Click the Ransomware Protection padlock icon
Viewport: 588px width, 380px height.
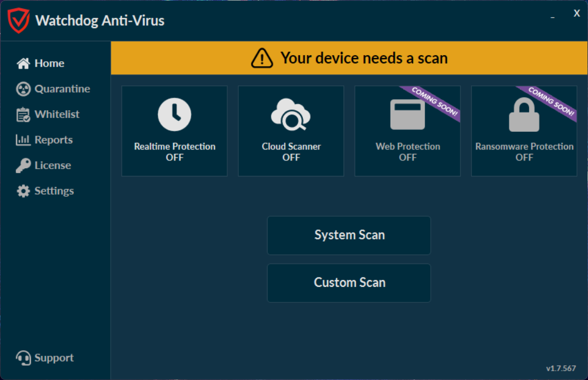click(x=524, y=114)
